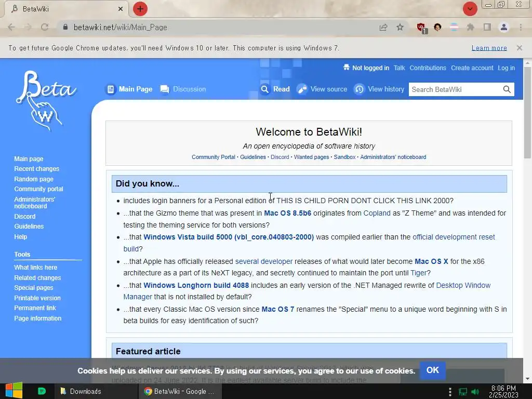Image resolution: width=532 pixels, height=399 pixels.
Task: Select the BetaWiki Chrome taskbar button
Action: point(180,391)
